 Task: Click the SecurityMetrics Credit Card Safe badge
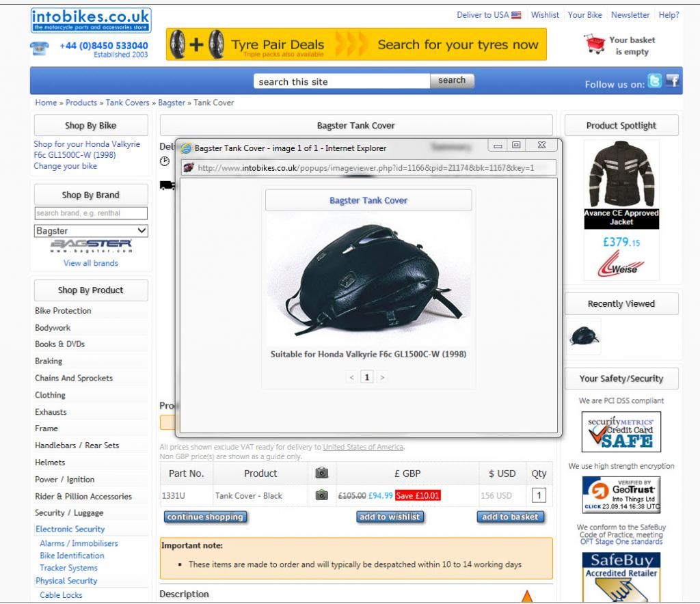[621, 432]
